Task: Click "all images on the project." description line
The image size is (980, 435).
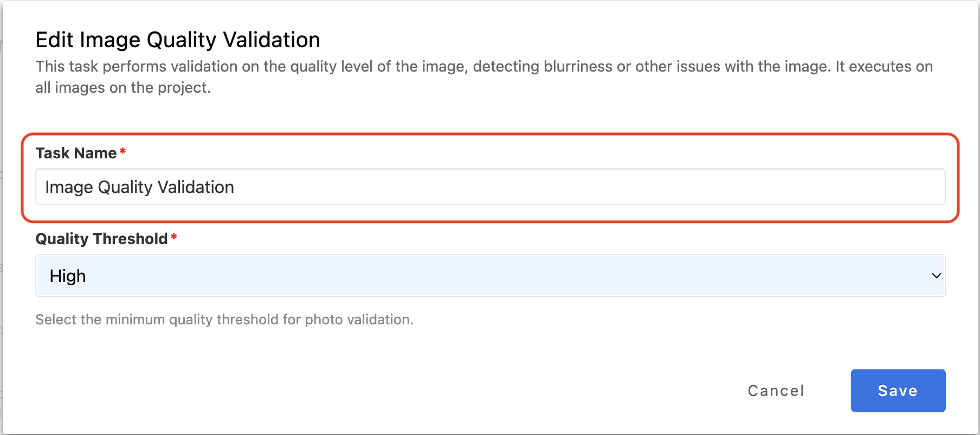Action: pyautogui.click(x=123, y=87)
